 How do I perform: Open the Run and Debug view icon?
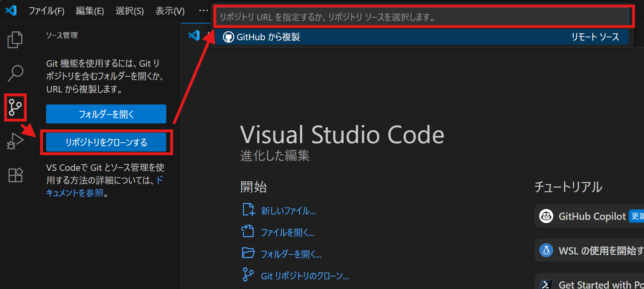(x=15, y=141)
